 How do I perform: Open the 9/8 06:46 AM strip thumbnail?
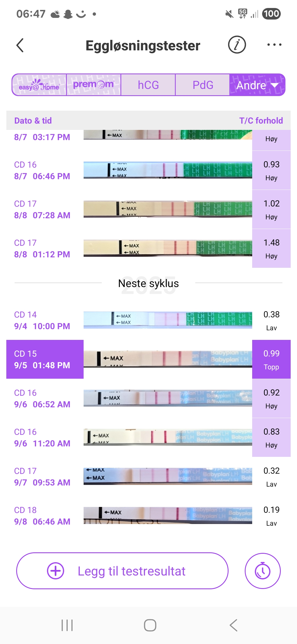(x=168, y=515)
